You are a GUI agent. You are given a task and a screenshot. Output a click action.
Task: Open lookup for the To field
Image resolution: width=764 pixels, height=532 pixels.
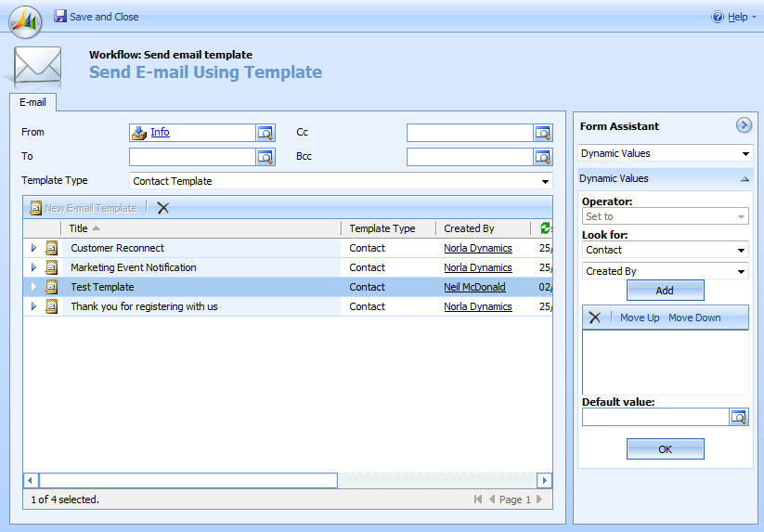coord(265,157)
